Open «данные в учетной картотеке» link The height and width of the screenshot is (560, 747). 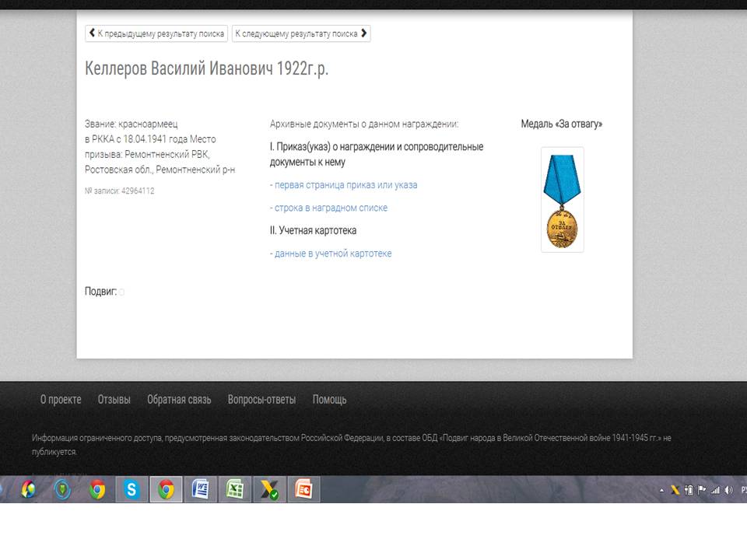click(x=331, y=254)
